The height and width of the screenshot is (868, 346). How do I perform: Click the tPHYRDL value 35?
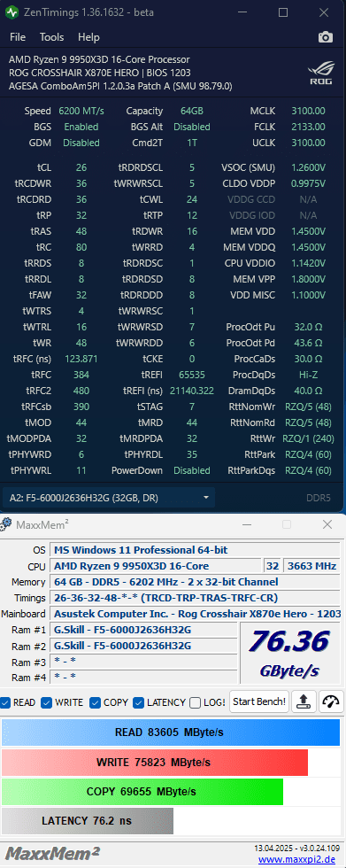pos(192,454)
